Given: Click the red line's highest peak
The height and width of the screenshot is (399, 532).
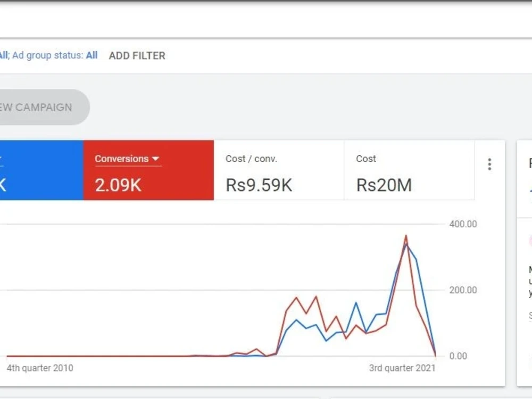Looking at the screenshot, I should tap(406, 236).
